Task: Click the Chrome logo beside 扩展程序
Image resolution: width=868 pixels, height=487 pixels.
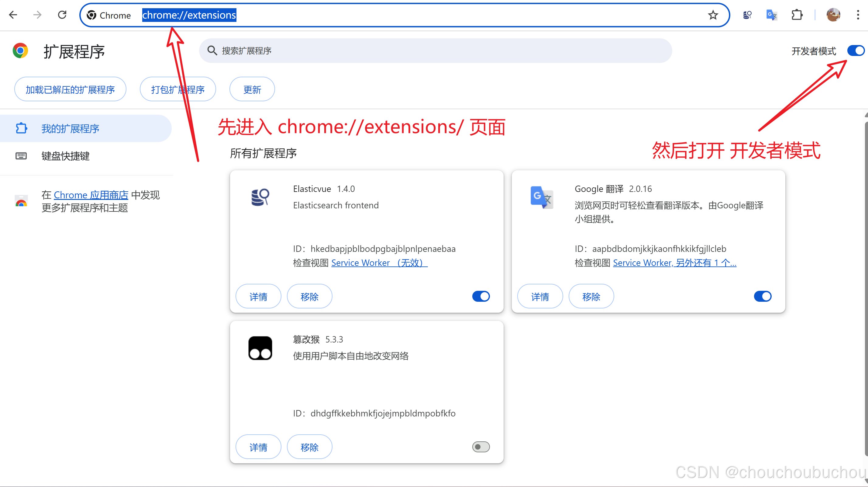Action: (20, 51)
